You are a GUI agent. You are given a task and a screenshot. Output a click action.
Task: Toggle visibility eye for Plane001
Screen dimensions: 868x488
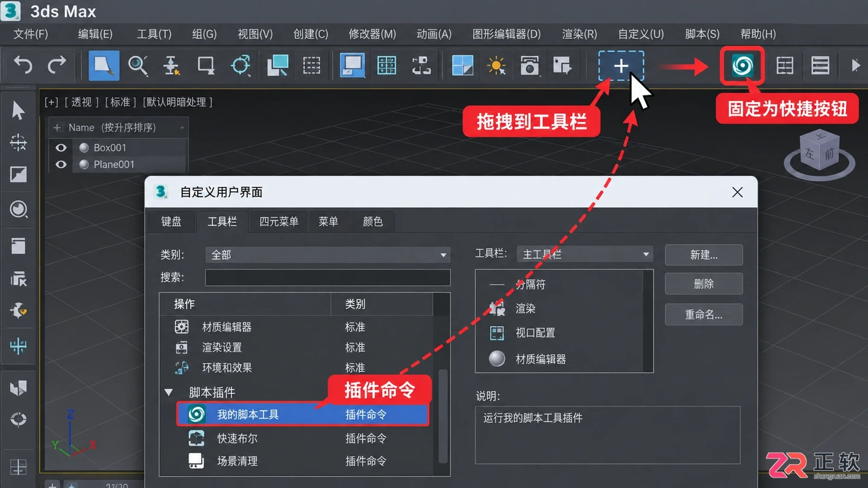(61, 164)
